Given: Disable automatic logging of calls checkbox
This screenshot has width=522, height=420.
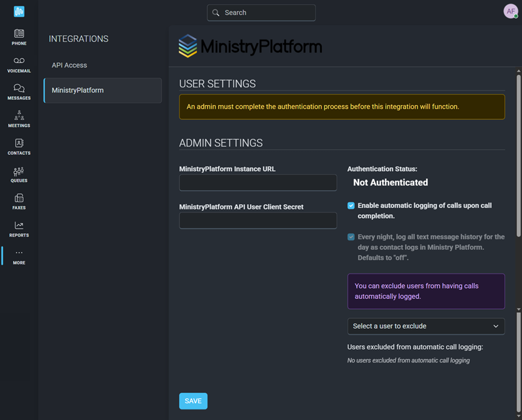Looking at the screenshot, I should point(351,206).
